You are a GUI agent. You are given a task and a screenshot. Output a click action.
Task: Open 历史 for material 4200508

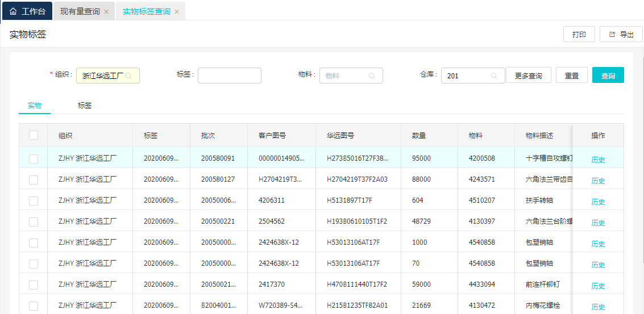click(598, 160)
